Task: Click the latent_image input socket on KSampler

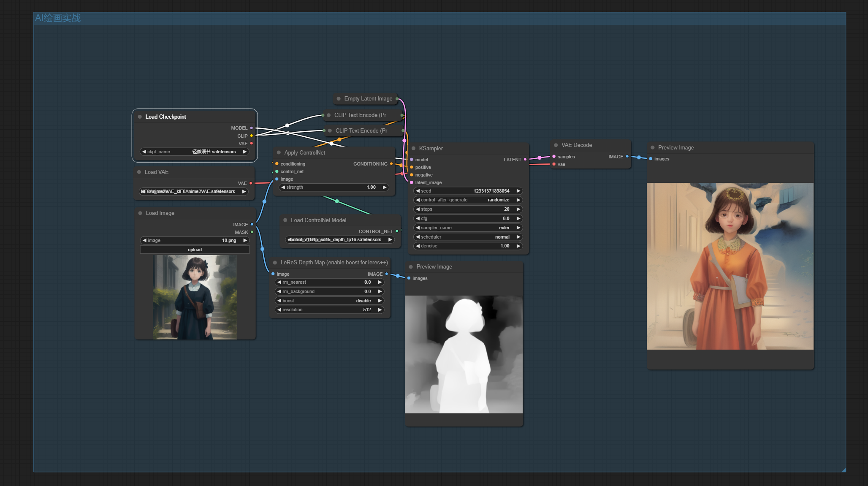Action: click(x=412, y=182)
